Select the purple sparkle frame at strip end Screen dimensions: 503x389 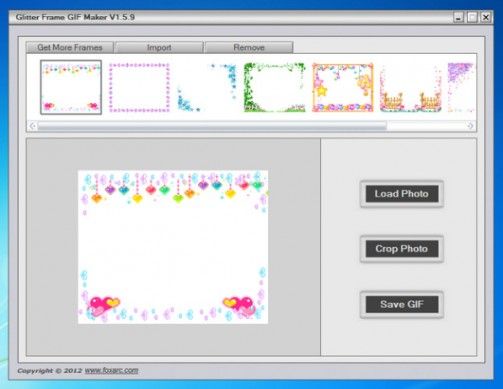coord(461,88)
